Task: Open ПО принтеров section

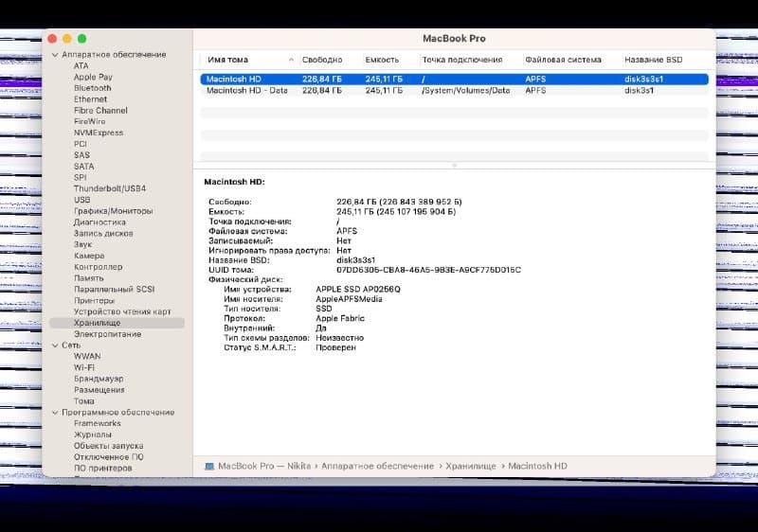Action: (103, 468)
